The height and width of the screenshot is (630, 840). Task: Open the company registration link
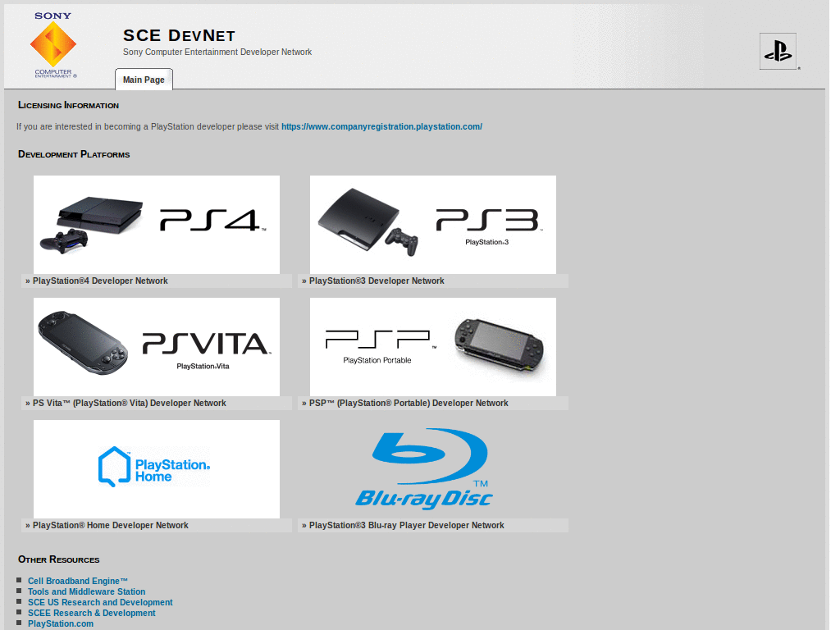pos(381,126)
